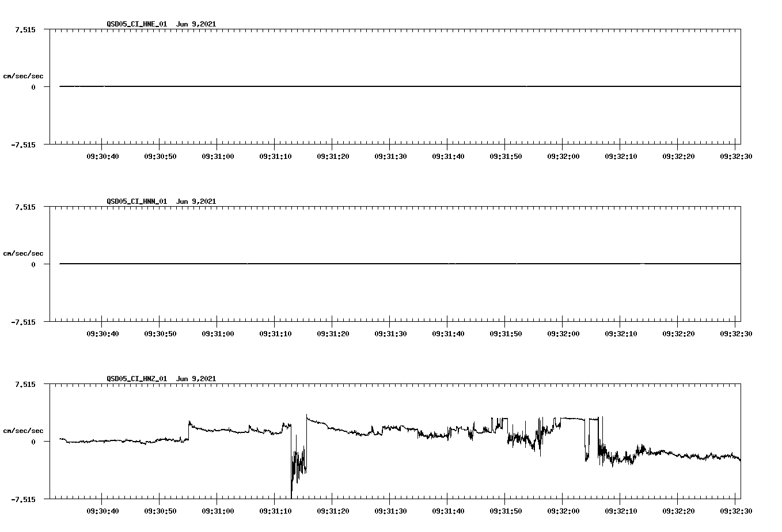The height and width of the screenshot is (532, 782).
Task: Click the 09:32:20 time label under HNE plot
Action: click(x=678, y=156)
